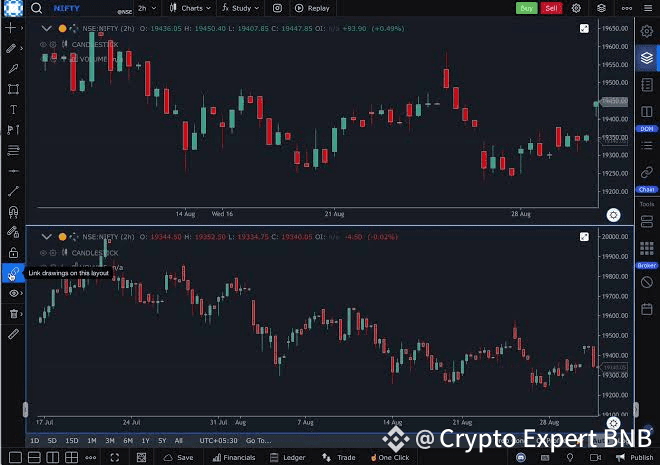Screen dimensions: 660x465
Task: Open the UTC+05:30 timezone selector
Action: pyautogui.click(x=218, y=441)
